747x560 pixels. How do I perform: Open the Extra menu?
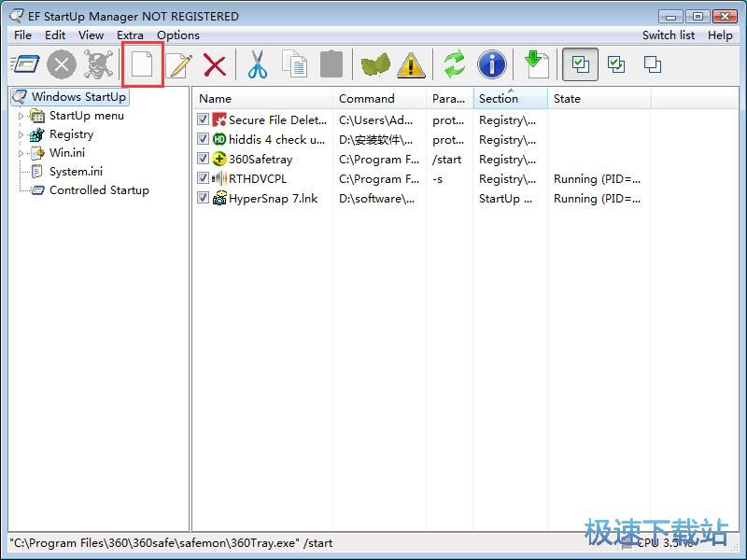(130, 35)
